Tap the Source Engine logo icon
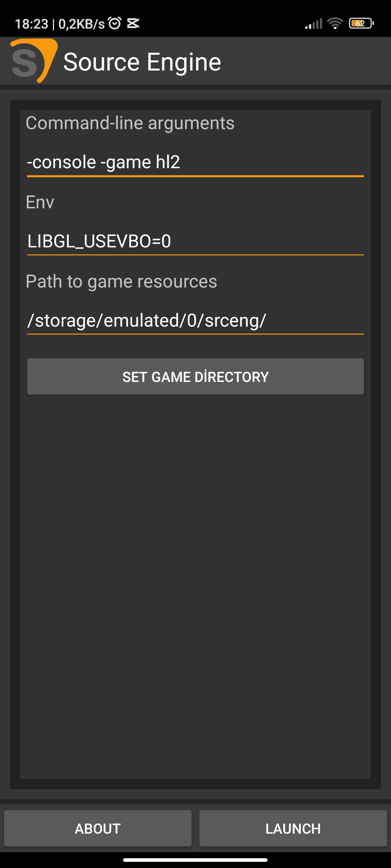The image size is (391, 868). pos(34,61)
